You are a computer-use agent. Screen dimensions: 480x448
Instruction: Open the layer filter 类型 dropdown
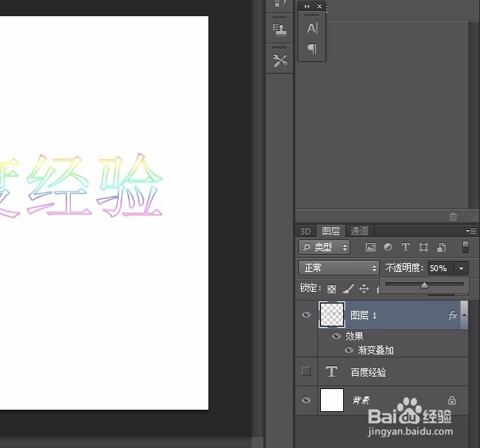point(325,248)
